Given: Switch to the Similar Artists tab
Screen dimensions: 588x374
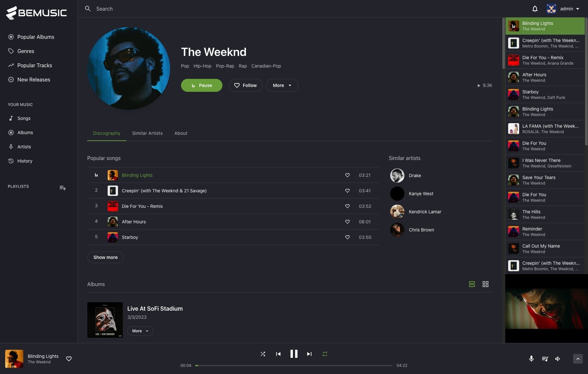Looking at the screenshot, I should pos(147,133).
